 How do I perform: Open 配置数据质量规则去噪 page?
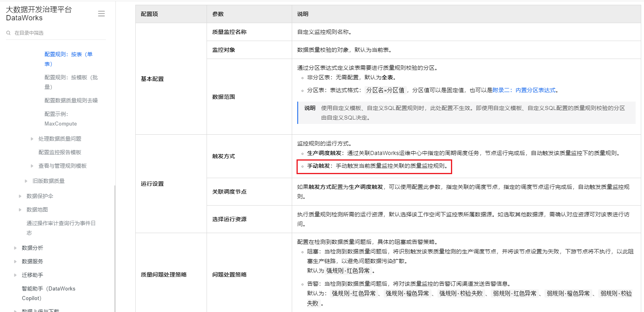(71, 100)
